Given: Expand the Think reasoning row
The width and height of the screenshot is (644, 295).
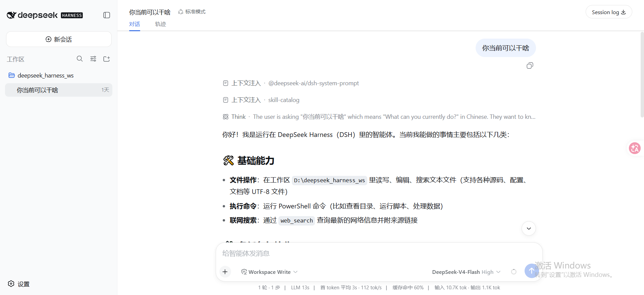Looking at the screenshot, I should click(x=379, y=117).
